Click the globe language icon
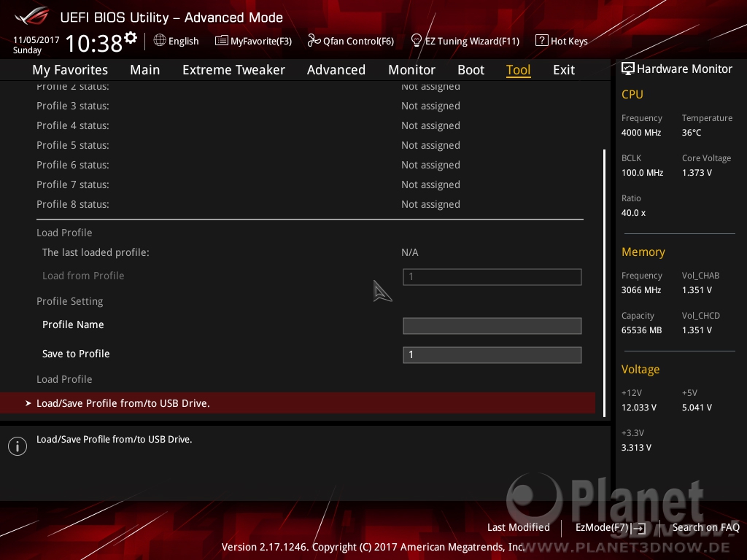Viewport: 747px width, 560px height. pyautogui.click(x=160, y=41)
